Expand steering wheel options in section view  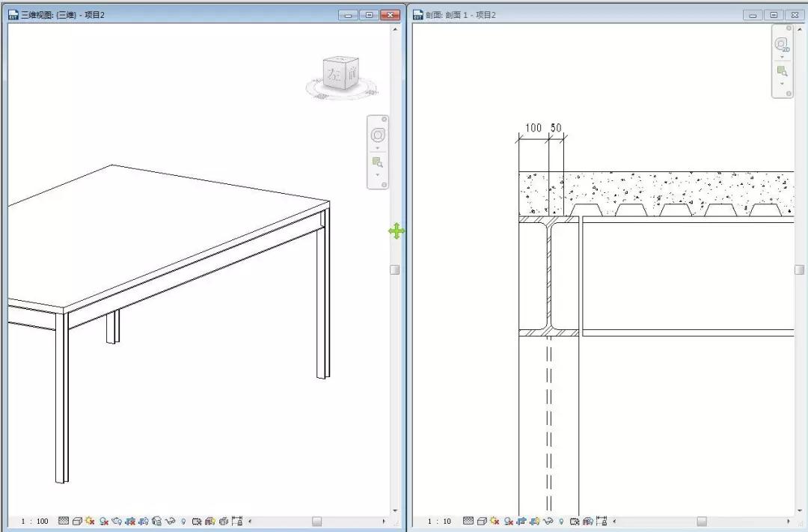point(783,57)
